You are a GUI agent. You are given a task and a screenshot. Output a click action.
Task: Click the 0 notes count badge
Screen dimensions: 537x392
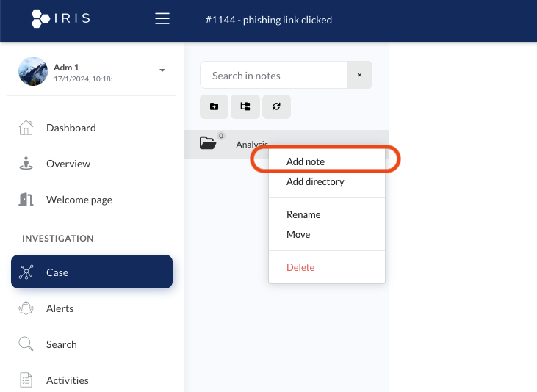[x=221, y=136]
